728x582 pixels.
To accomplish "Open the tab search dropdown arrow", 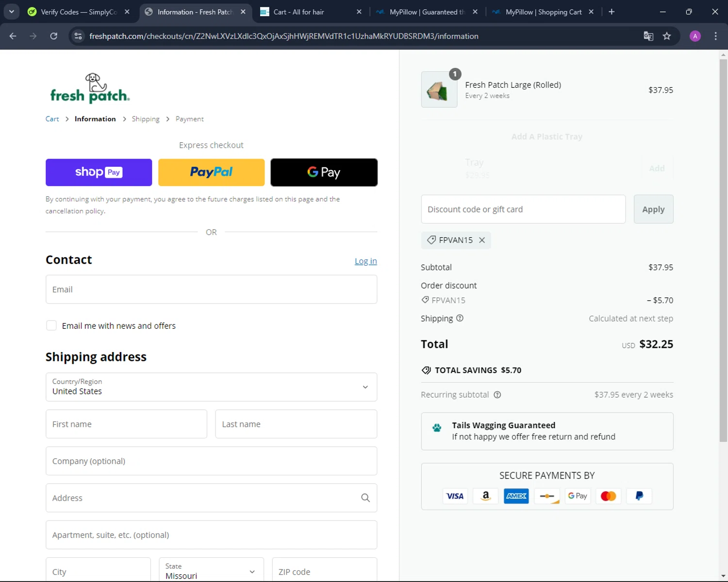I will (11, 12).
